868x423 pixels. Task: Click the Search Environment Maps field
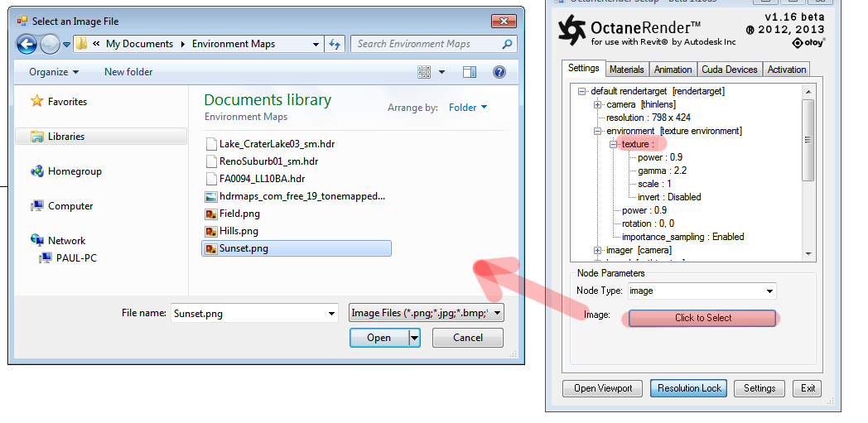[x=434, y=44]
